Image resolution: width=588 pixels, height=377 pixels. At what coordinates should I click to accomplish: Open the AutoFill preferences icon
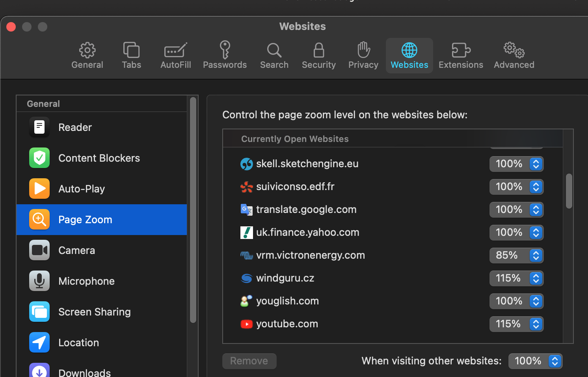pos(175,50)
